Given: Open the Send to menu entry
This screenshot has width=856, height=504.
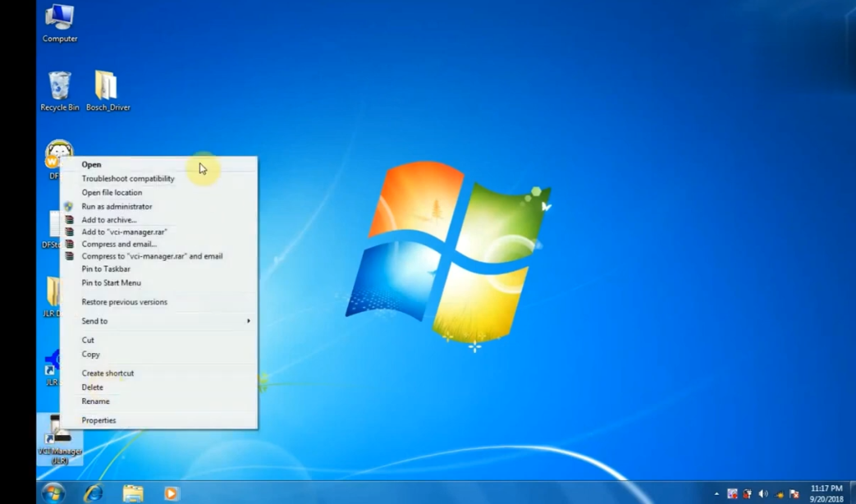Looking at the screenshot, I should 158,321.
